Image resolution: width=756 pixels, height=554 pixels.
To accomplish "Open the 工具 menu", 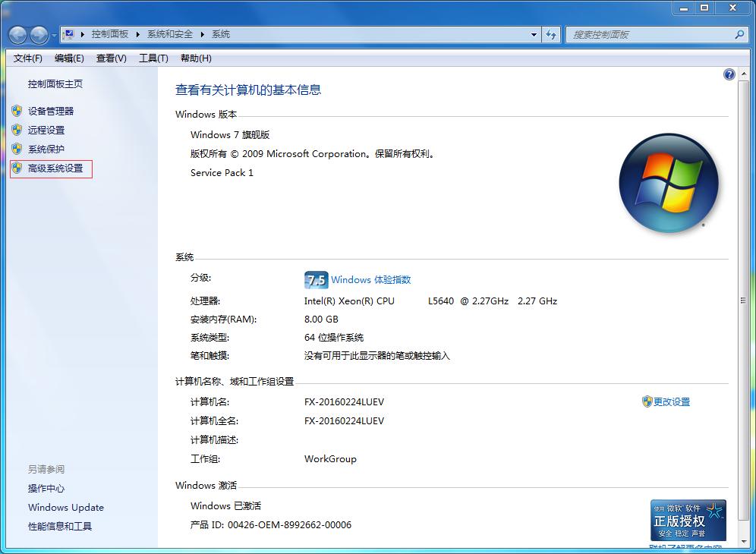I will point(153,58).
